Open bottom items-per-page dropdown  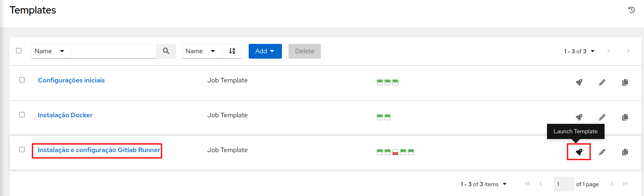pyautogui.click(x=484, y=184)
